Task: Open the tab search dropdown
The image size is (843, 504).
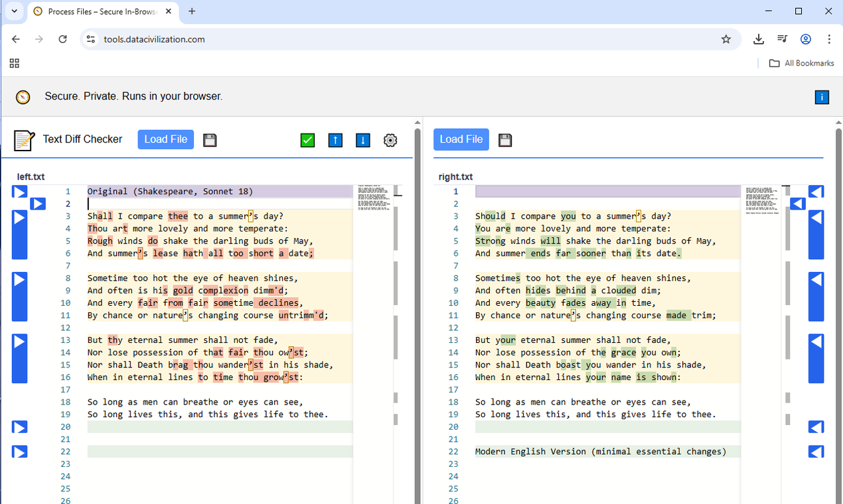Action: pos(14,11)
